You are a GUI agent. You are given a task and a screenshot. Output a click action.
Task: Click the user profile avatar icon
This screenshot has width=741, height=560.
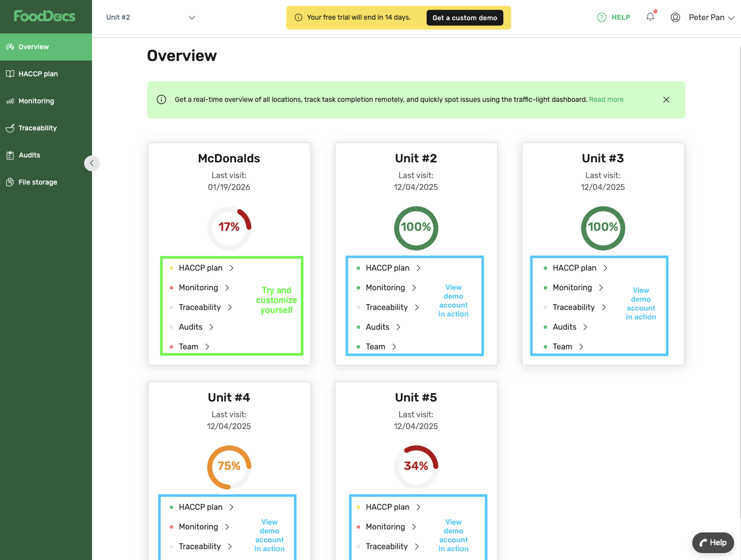[676, 17]
